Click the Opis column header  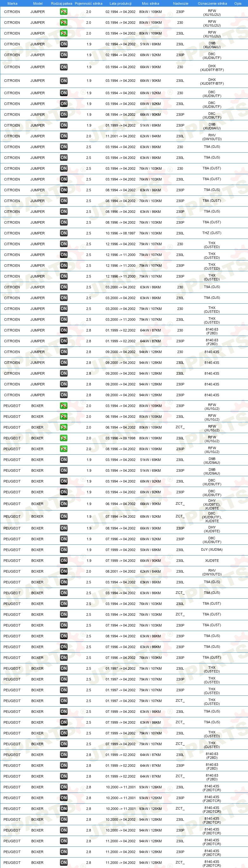click(238, 3)
